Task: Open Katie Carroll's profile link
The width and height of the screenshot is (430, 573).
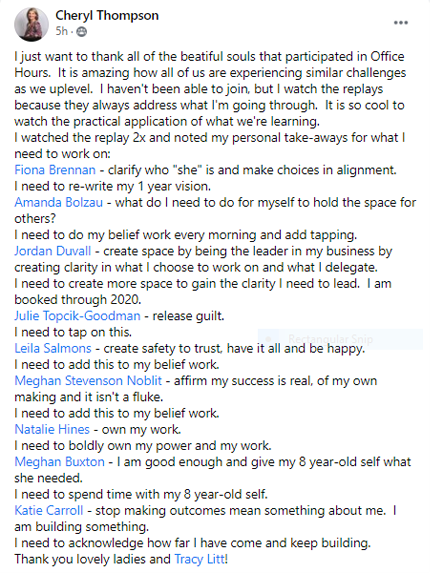Action: point(49,511)
